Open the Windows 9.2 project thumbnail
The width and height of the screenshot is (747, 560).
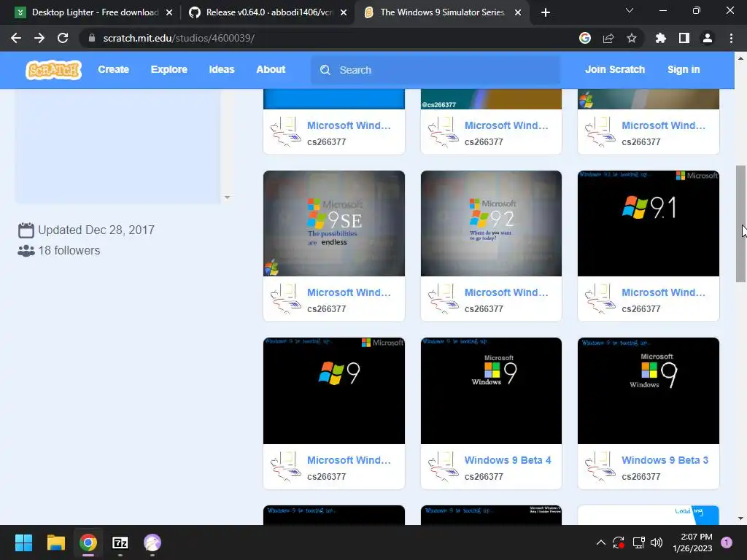pos(491,223)
